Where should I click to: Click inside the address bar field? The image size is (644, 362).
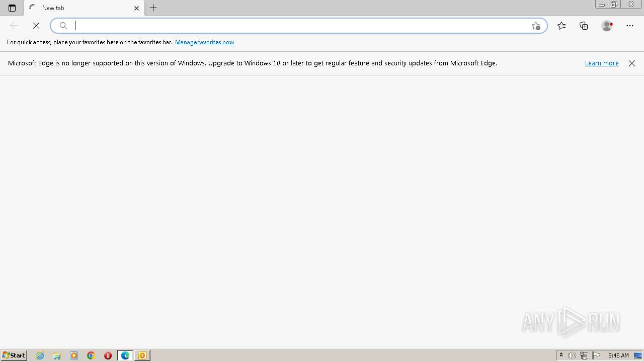(x=299, y=26)
